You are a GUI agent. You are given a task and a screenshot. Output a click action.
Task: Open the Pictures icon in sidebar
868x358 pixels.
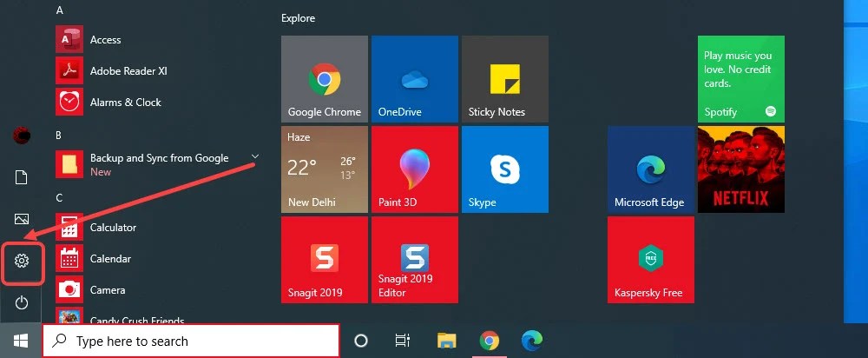(x=22, y=219)
